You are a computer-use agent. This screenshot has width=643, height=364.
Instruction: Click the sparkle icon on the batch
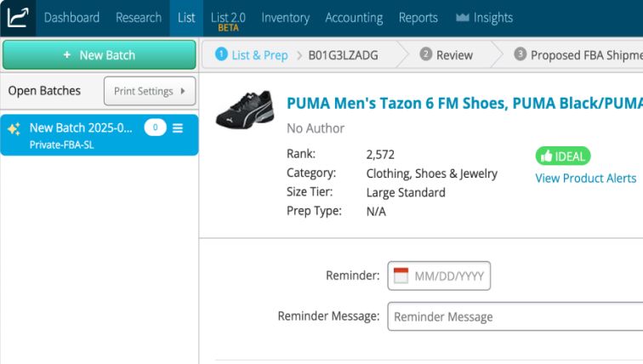pyautogui.click(x=14, y=128)
